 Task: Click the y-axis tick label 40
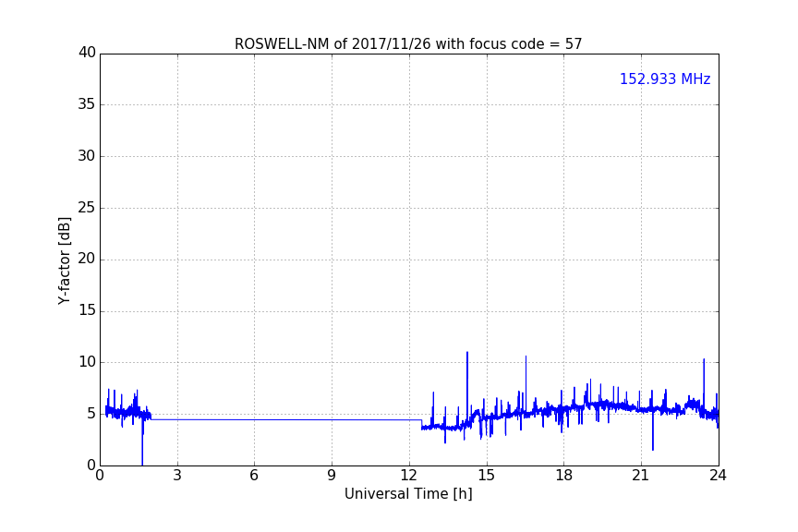87,53
